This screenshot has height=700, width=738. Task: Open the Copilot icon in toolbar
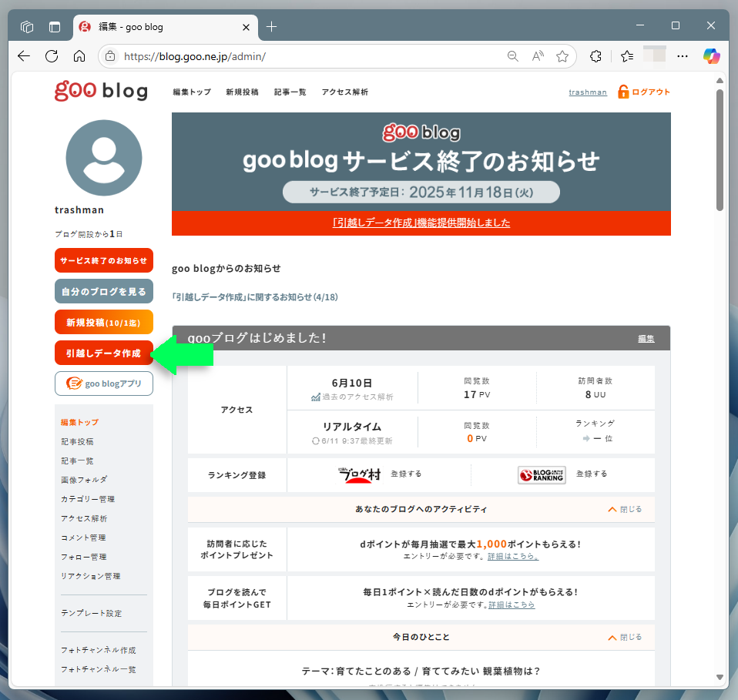(x=711, y=56)
